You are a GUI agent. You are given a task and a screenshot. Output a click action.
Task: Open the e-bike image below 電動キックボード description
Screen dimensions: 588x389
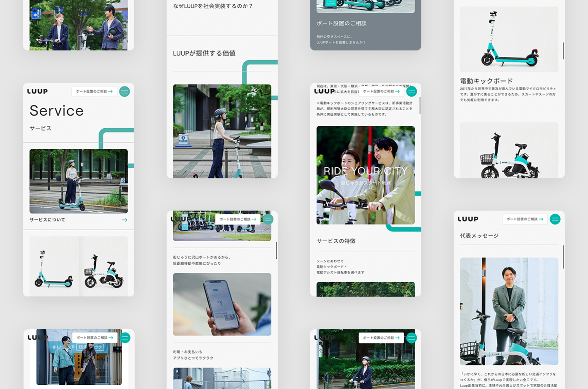(509, 150)
